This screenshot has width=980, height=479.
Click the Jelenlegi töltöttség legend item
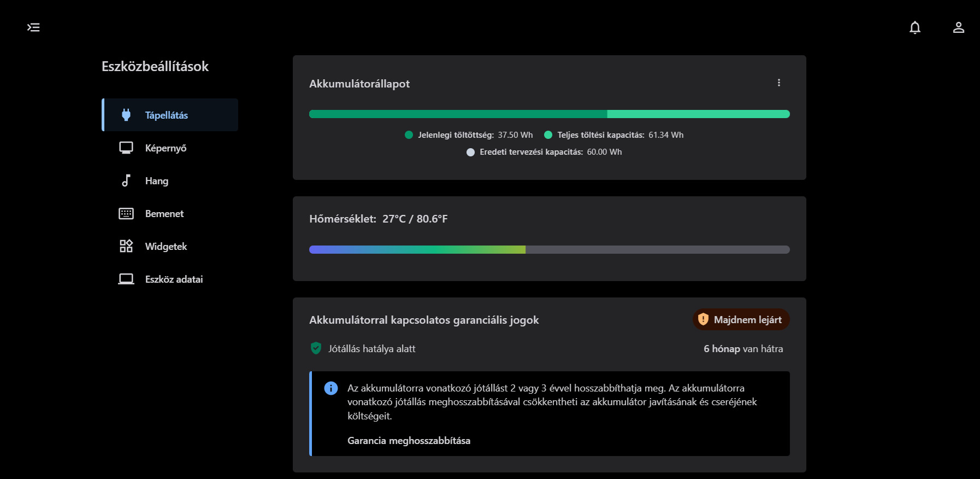tap(469, 135)
